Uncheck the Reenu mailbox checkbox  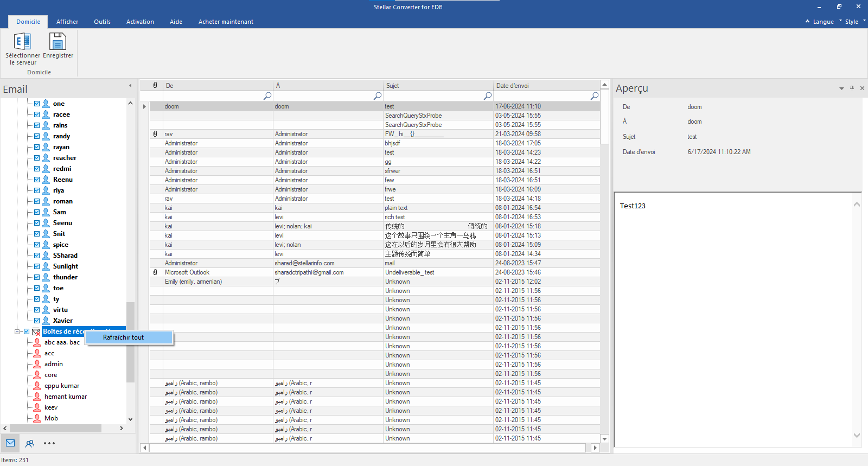click(x=37, y=180)
